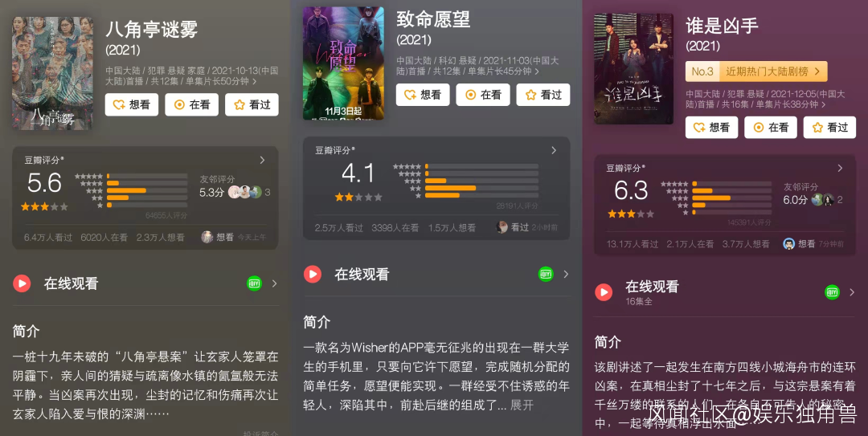Mark 谁是凶手 as 看过
Viewport: 868px width, 436px height.
[x=829, y=127]
